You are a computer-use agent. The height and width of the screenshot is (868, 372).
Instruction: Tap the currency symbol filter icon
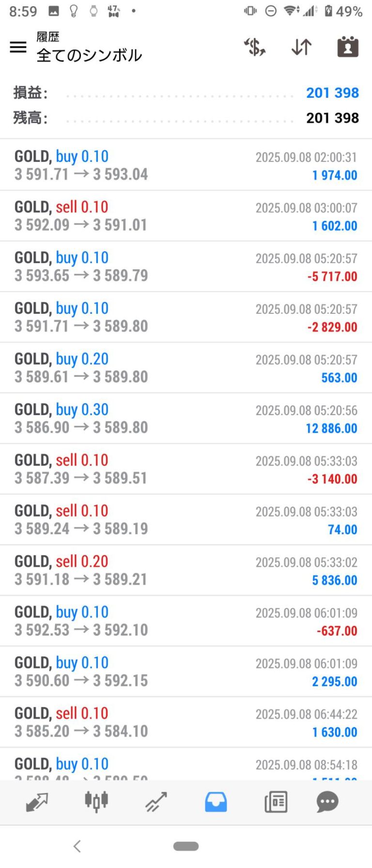pyautogui.click(x=254, y=47)
